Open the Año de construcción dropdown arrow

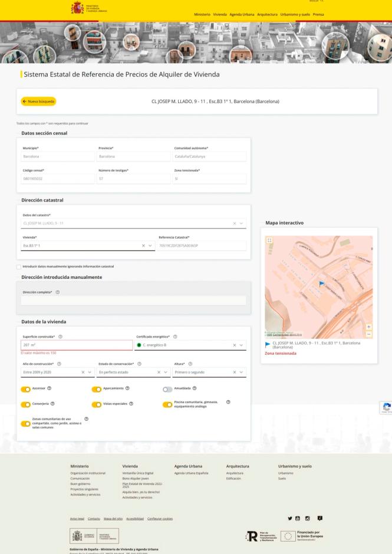[90, 372]
